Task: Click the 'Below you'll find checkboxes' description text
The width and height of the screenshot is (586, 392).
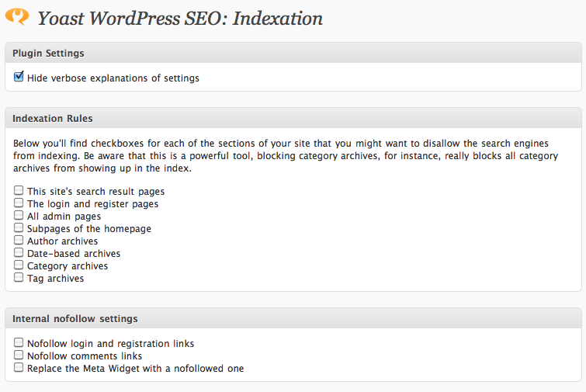Action: 286,156
